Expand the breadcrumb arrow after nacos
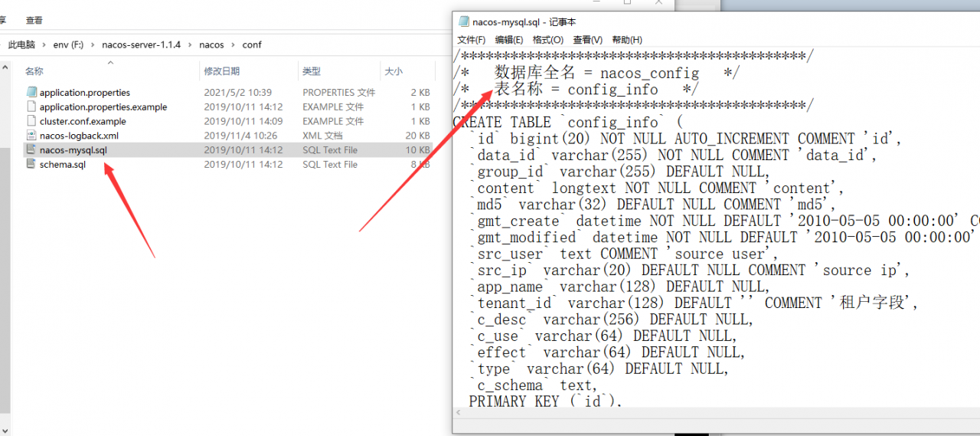This screenshot has width=980, height=436. click(234, 45)
